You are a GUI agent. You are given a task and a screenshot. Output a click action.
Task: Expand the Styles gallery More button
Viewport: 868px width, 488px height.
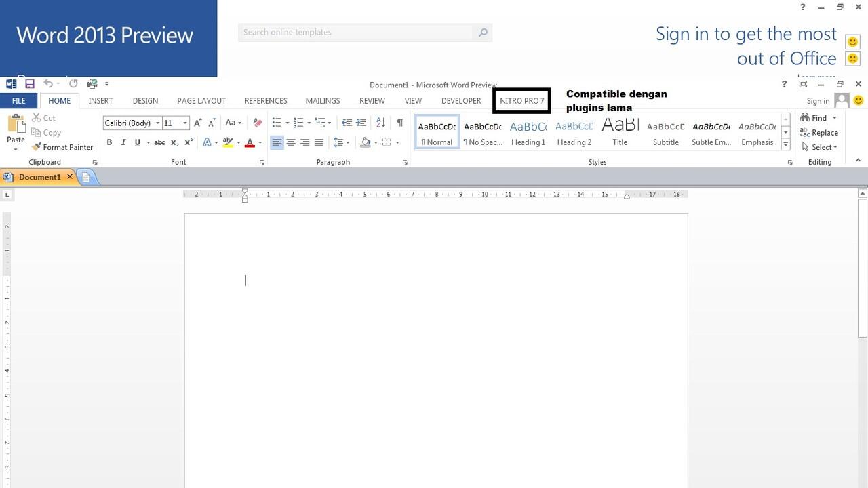click(786, 144)
